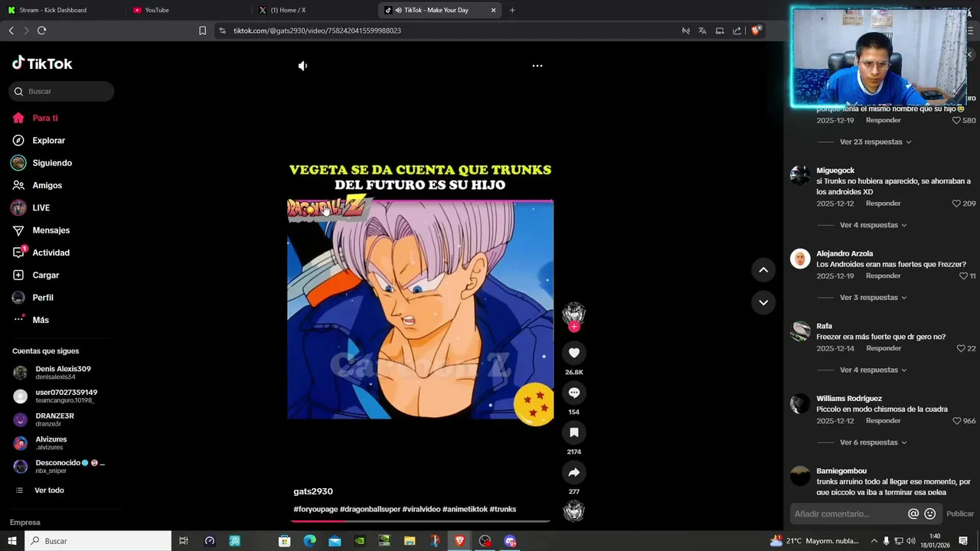Open #dragonballsuper hashtag link
Viewport: 980px width, 551px height.
tap(370, 509)
